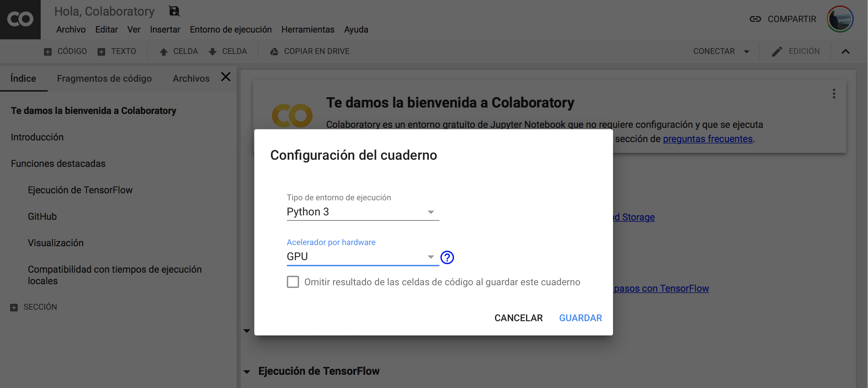Image resolution: width=868 pixels, height=388 pixels.
Task: Add a text cell with TEXTO
Action: [117, 51]
